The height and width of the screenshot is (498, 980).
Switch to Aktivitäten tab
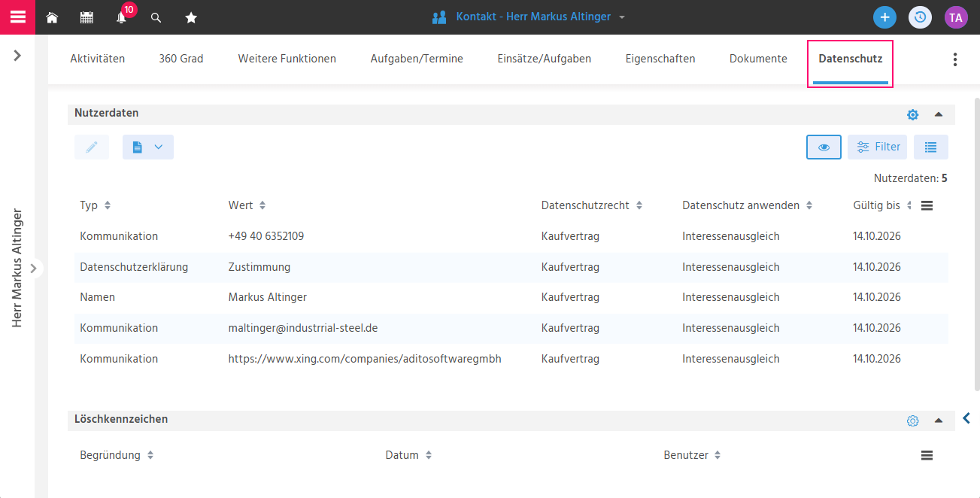[98, 59]
